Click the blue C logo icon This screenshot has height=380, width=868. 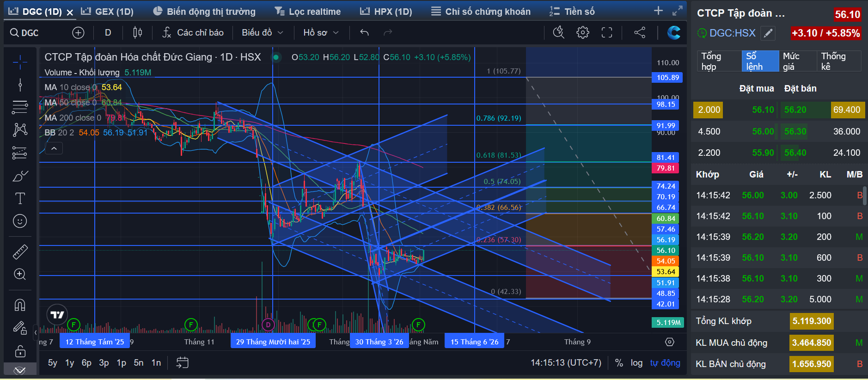(674, 32)
